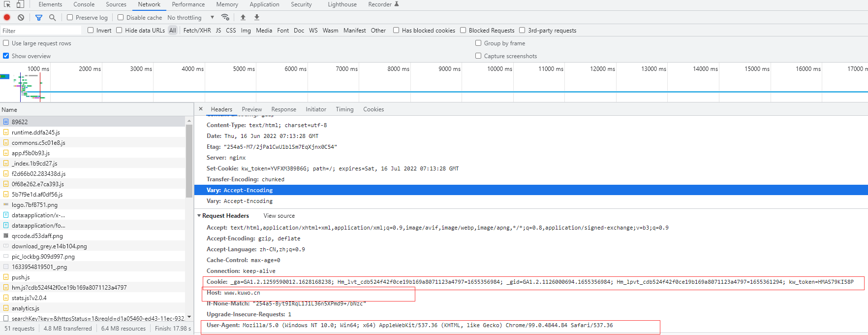Uncheck Show overview
This screenshot has height=335, width=868.
(6, 56)
